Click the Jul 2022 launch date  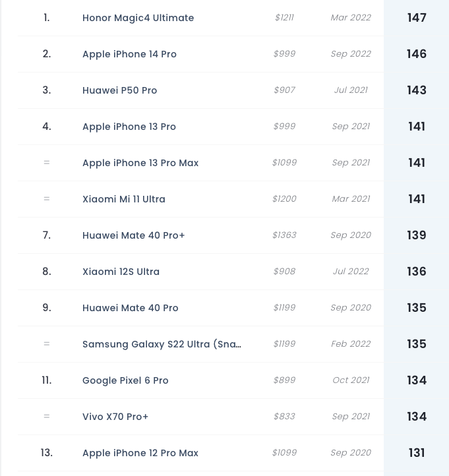[351, 271]
